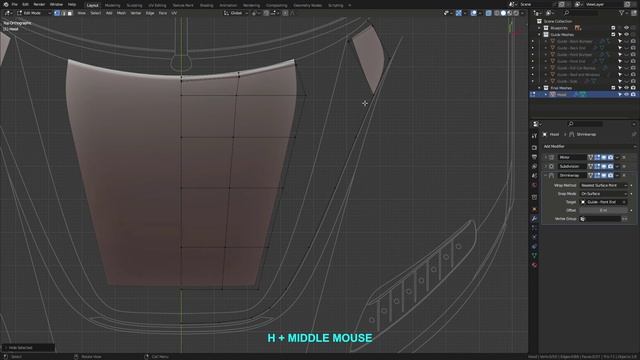This screenshot has width=640, height=360.
Task: Open the Blender logo menu
Action: click(x=6, y=4)
